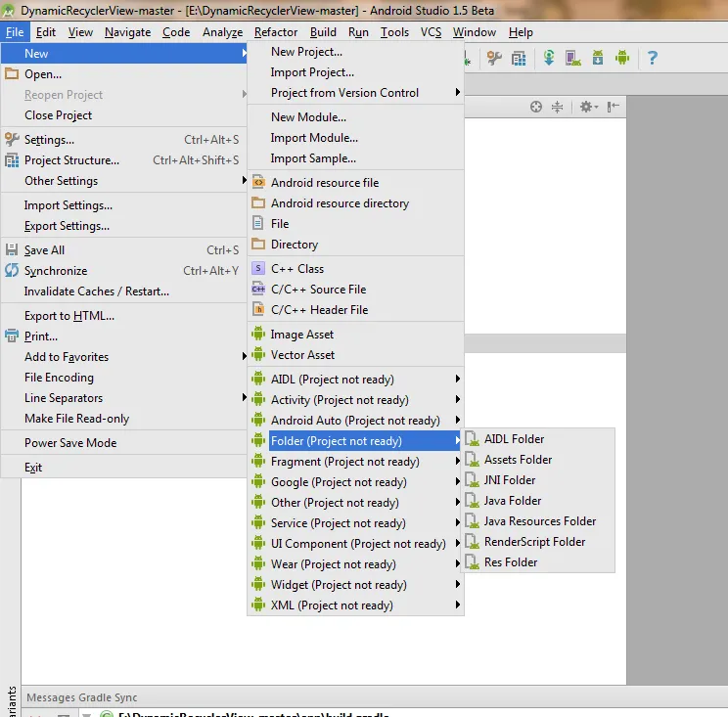Click the Open folder icon in File menu

[x=12, y=73]
